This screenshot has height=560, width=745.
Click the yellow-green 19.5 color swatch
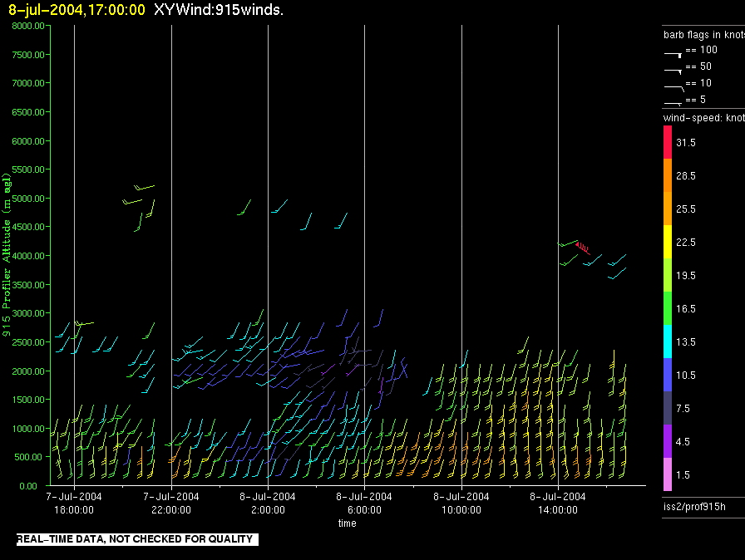click(x=668, y=275)
